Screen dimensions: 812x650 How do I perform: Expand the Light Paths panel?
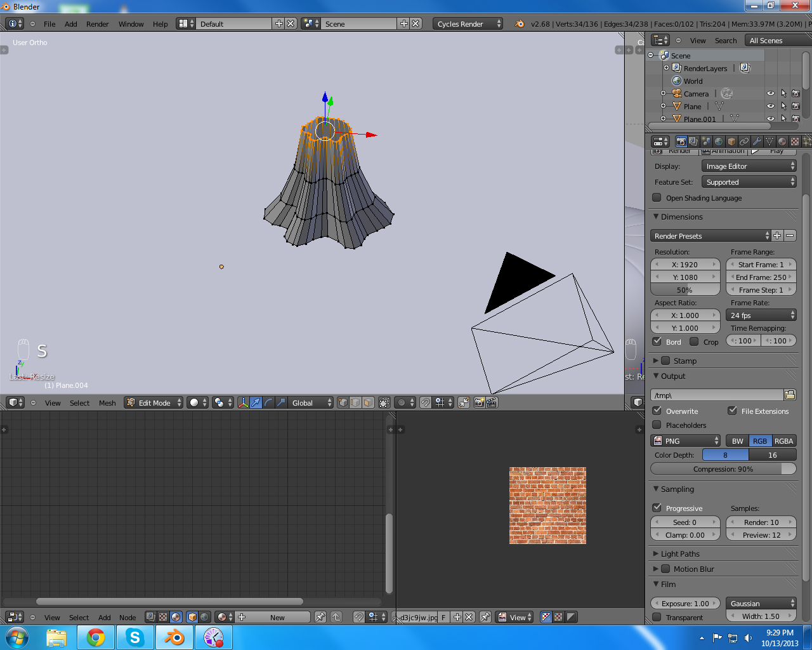[680, 554]
